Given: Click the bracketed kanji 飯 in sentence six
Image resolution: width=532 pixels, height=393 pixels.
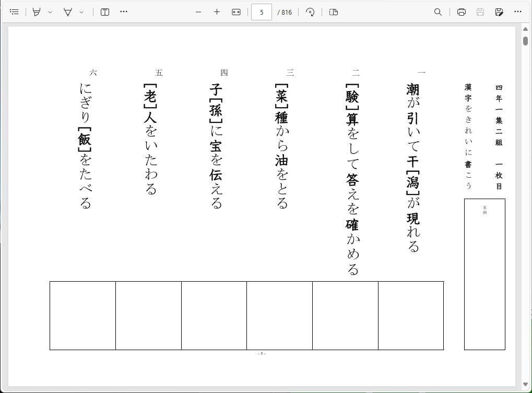Looking at the screenshot, I should pos(85,139).
